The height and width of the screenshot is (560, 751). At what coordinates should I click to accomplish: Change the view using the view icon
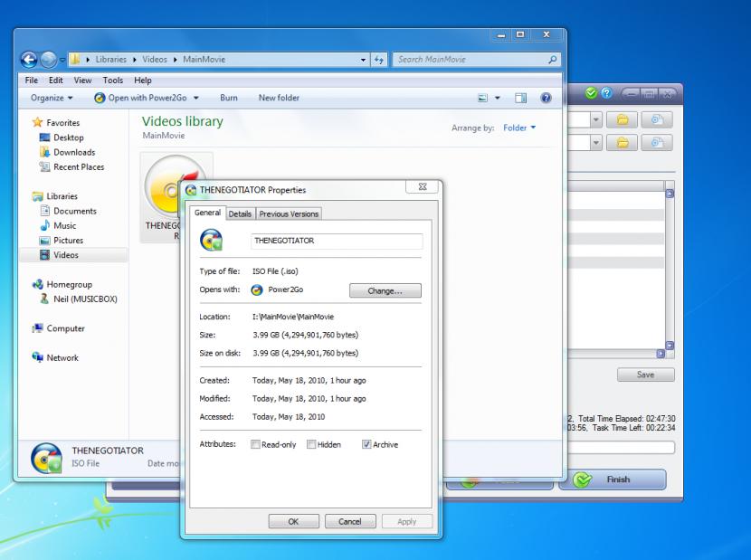[x=483, y=98]
